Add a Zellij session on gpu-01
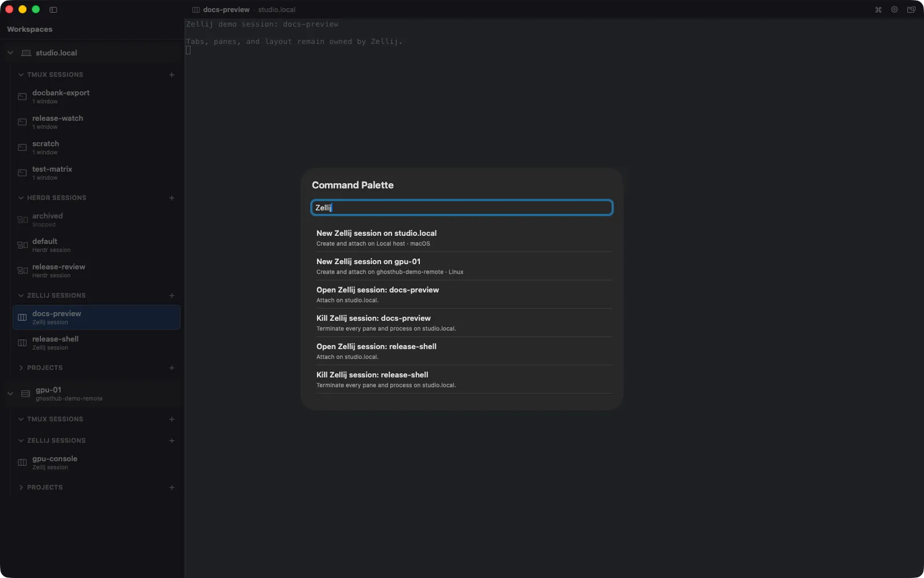924x578 pixels. tap(172, 440)
